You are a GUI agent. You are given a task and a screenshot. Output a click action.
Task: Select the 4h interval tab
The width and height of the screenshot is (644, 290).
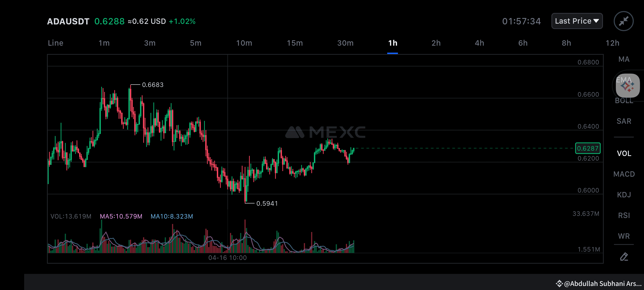pyautogui.click(x=479, y=43)
